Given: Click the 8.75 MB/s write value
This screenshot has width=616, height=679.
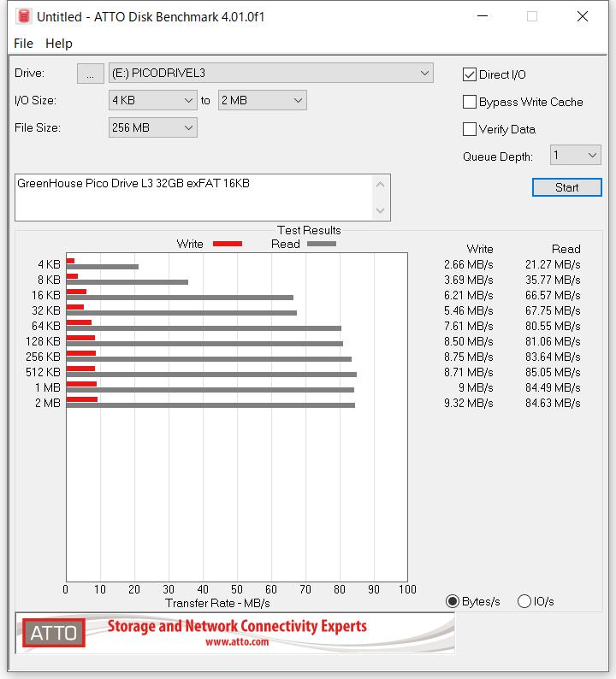Looking at the screenshot, I should (468, 357).
